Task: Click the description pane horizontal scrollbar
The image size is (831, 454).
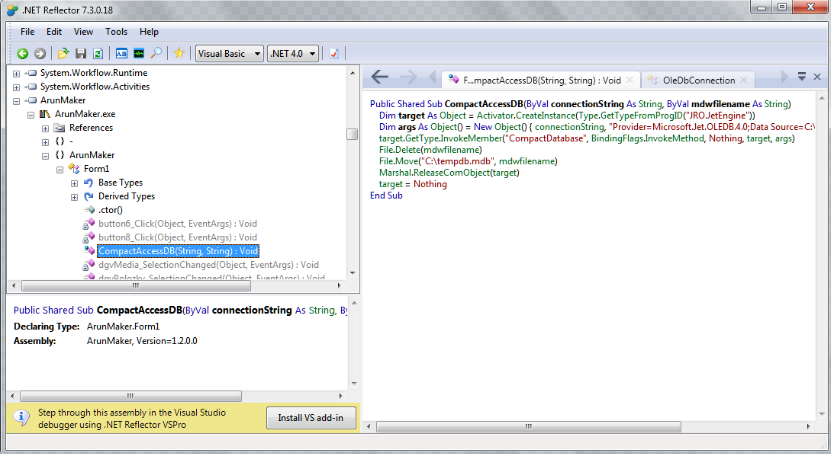Action: [x=130, y=396]
